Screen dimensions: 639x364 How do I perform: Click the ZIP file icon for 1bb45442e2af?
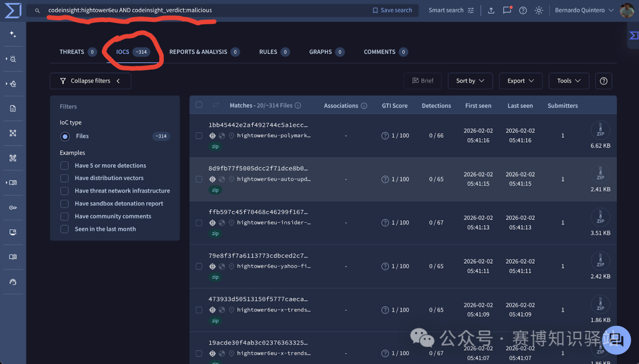tap(601, 130)
